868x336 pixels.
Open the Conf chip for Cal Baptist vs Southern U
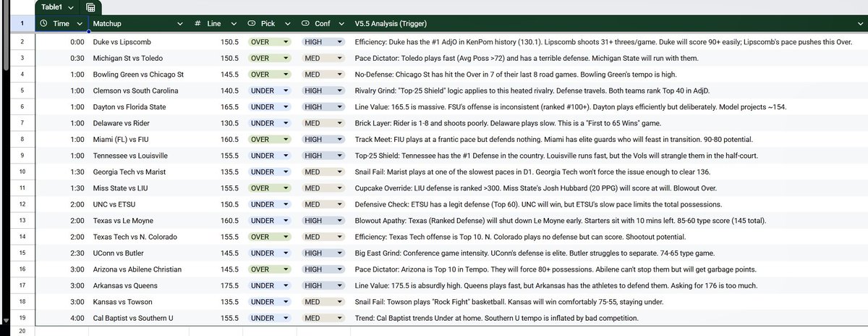[x=323, y=318]
